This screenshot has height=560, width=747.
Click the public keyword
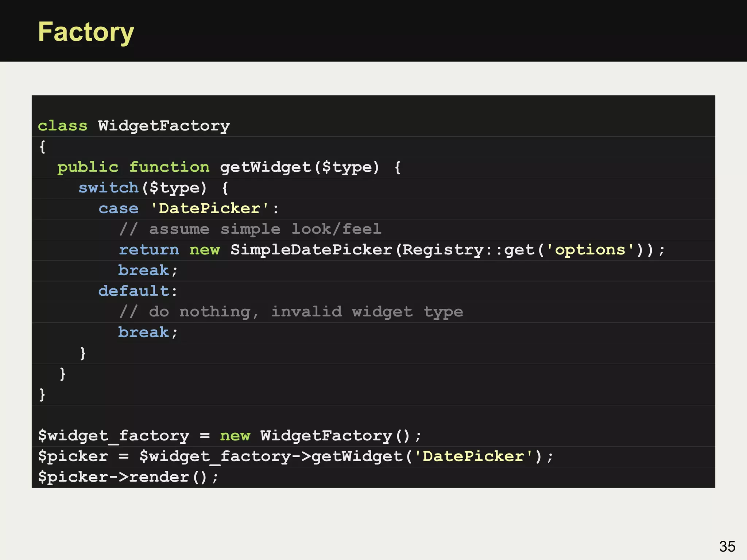(88, 167)
